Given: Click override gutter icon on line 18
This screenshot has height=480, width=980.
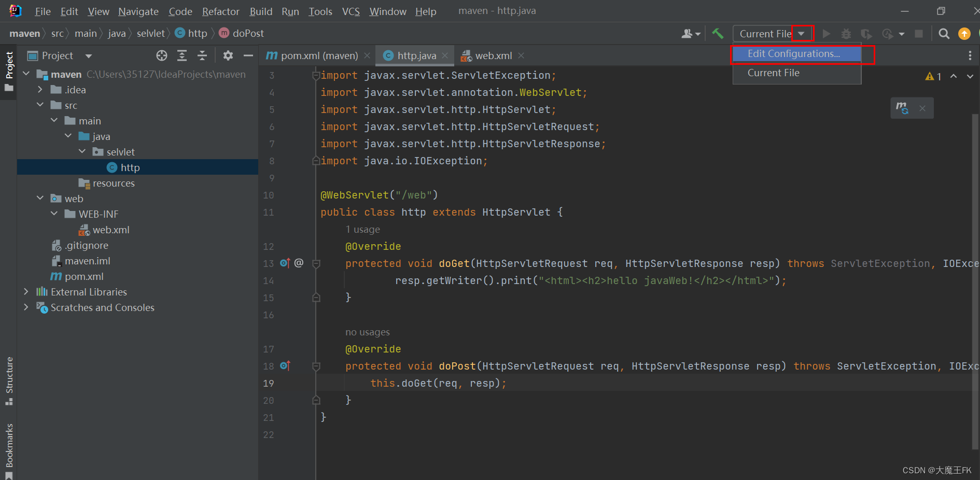Looking at the screenshot, I should pyautogui.click(x=285, y=366).
